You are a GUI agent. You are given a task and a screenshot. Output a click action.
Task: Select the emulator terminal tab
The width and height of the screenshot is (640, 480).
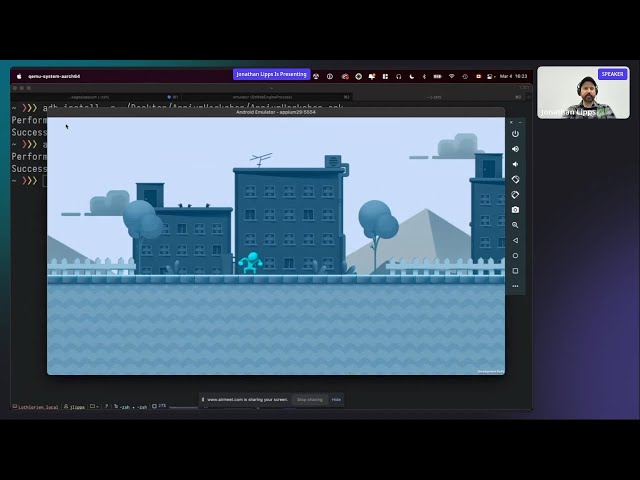(267, 97)
